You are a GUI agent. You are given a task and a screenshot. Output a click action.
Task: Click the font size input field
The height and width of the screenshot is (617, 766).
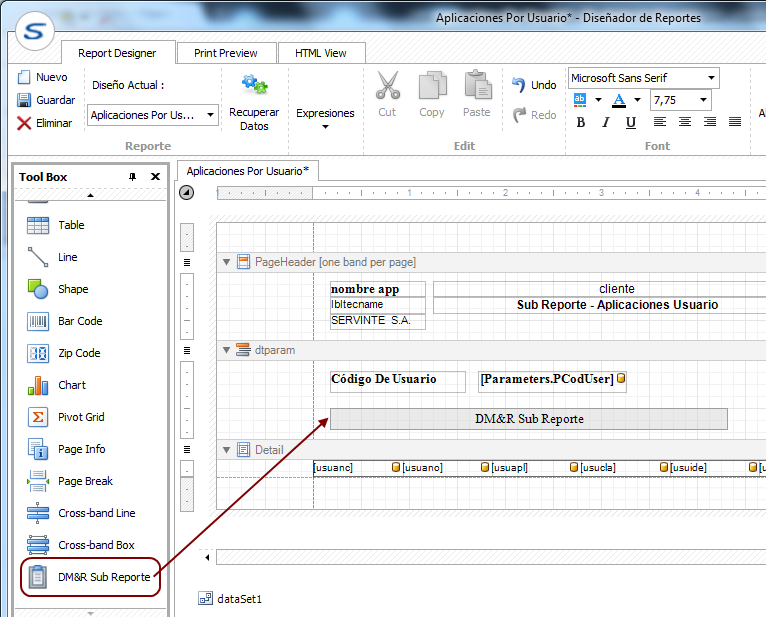click(673, 100)
